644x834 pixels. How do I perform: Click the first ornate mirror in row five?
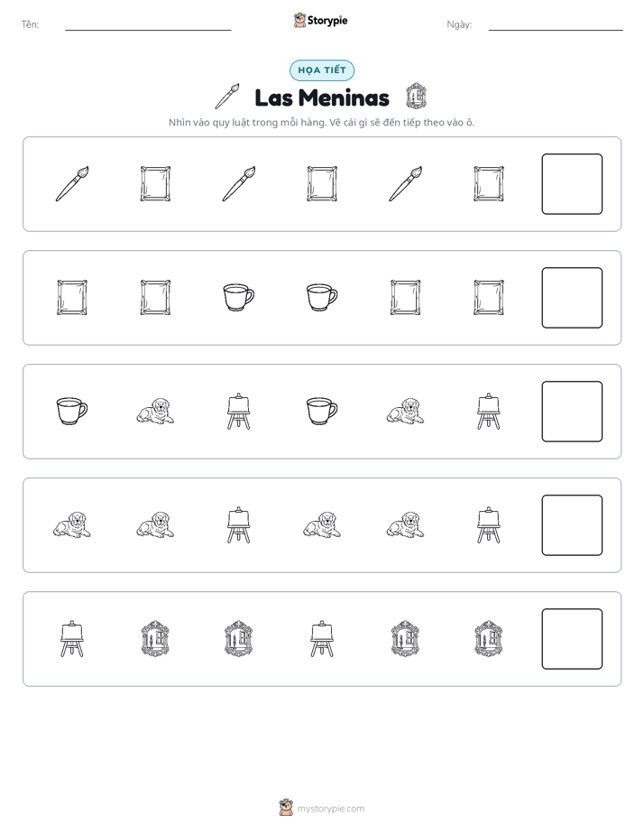(155, 638)
